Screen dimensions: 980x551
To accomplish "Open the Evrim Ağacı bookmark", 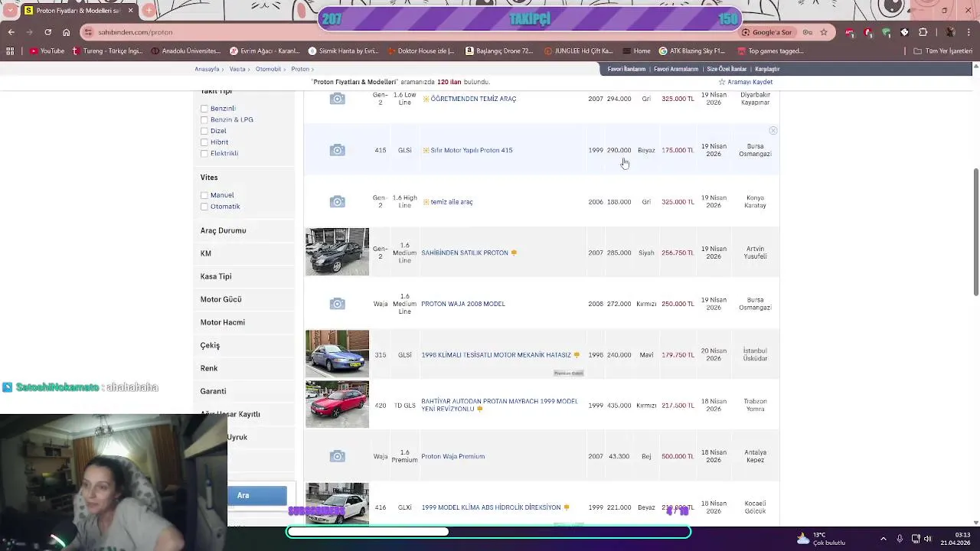I will point(264,51).
